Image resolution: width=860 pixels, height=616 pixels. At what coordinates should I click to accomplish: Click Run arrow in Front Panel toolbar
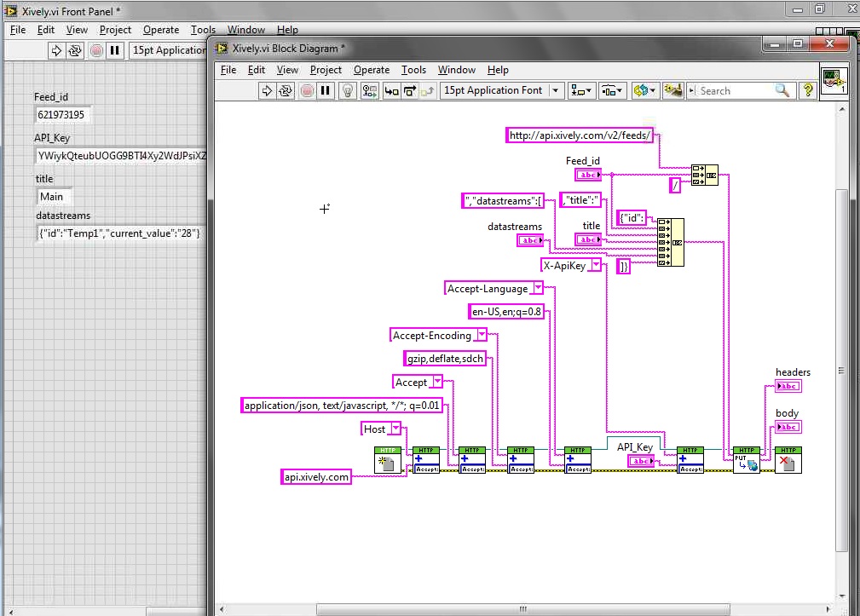pyautogui.click(x=56, y=50)
